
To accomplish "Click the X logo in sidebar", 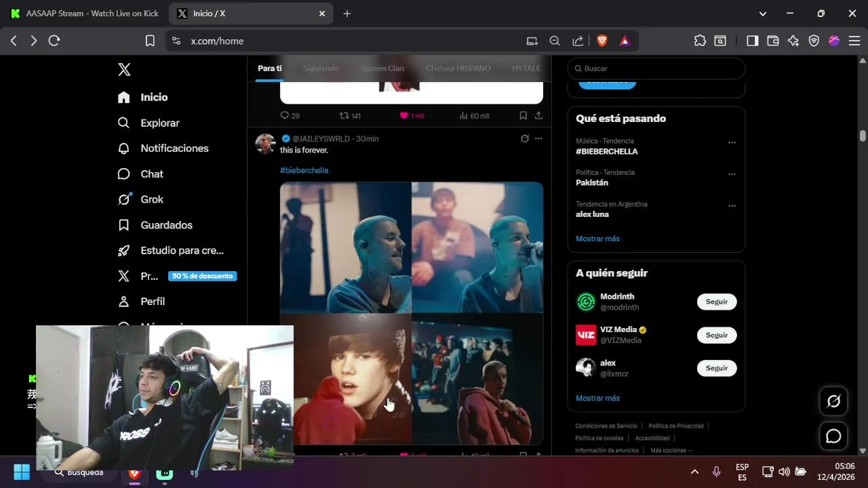I will (124, 69).
